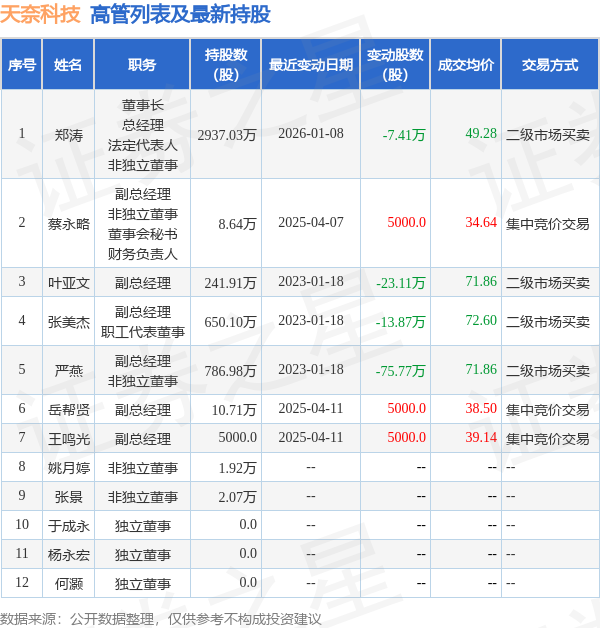600x628 pixels.
Task: Click the 高管列表及最新持股 heading
Action: (181, 14)
